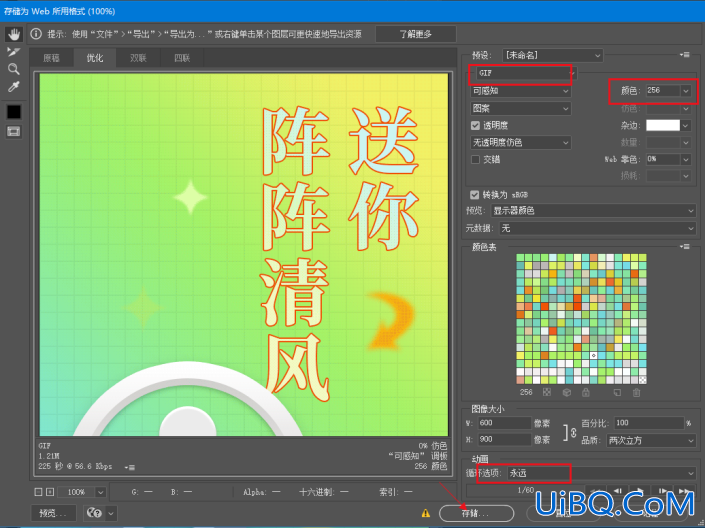The image size is (705, 528).
Task: Toggle the 透明度 checkbox
Action: pos(475,125)
